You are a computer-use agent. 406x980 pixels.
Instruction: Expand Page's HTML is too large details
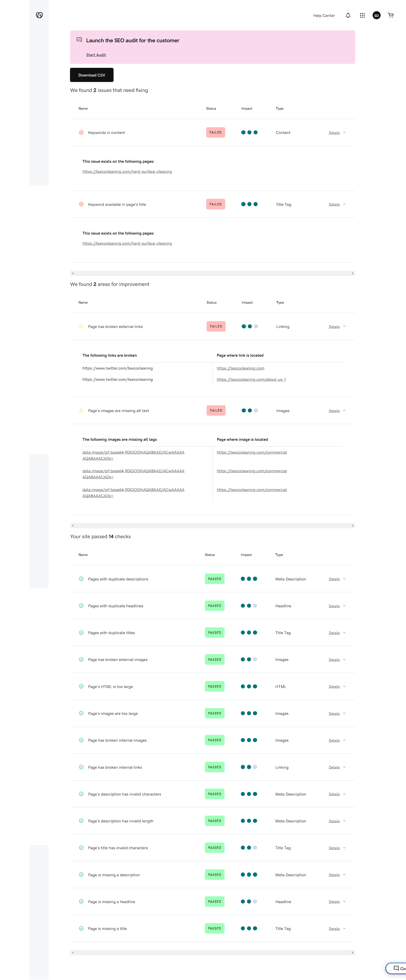click(x=344, y=687)
